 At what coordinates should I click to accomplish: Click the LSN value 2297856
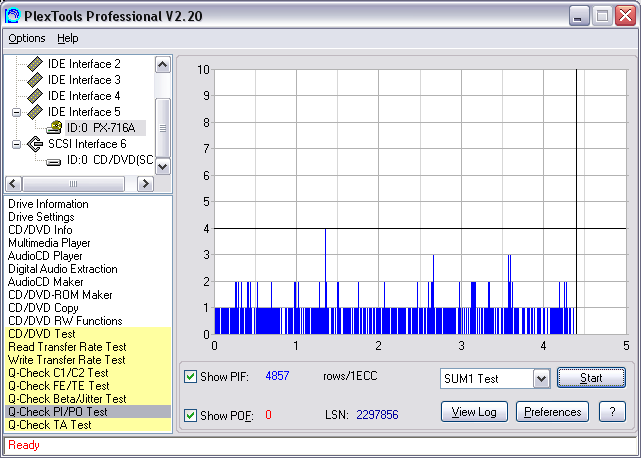click(377, 415)
